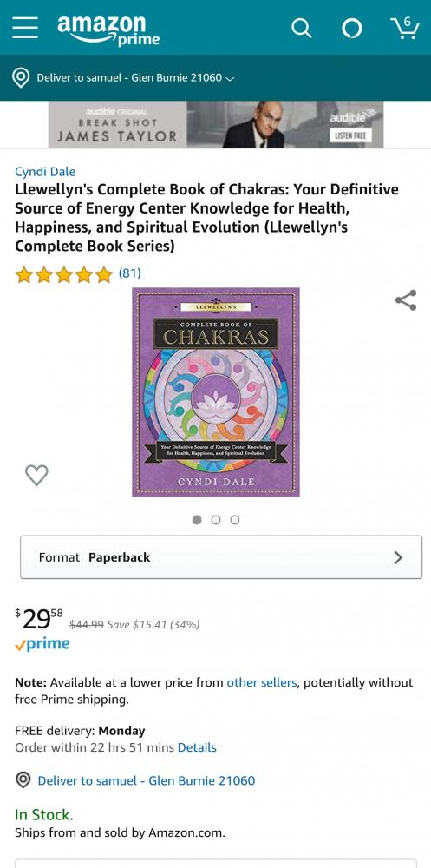Tap the Chakras book cover image
The width and height of the screenshot is (431, 868).
click(x=216, y=392)
